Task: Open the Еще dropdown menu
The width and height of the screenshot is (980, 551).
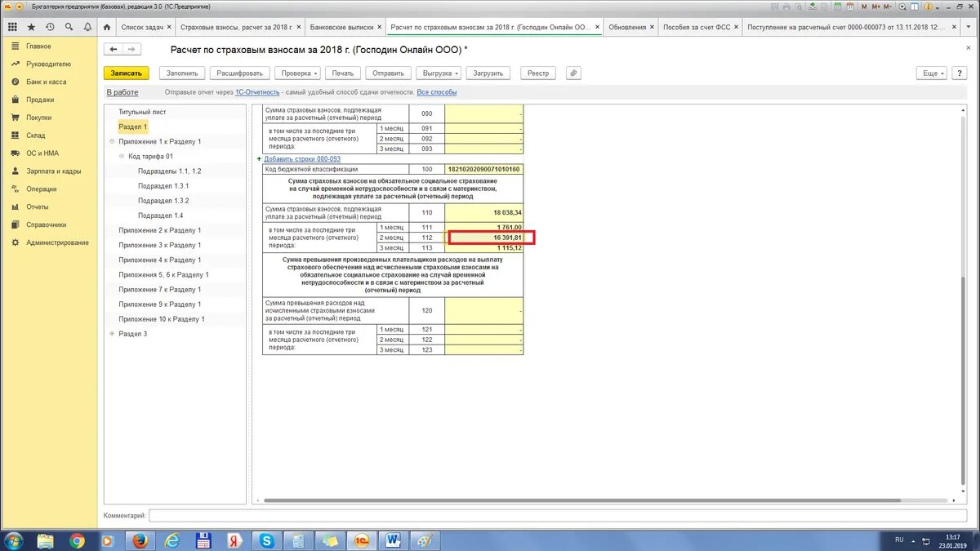Action: (933, 73)
